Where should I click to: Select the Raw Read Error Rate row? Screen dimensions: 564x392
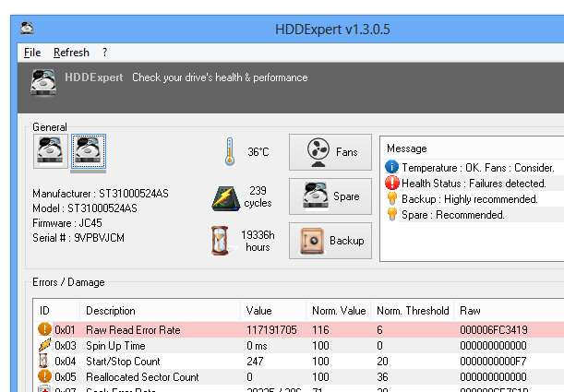pos(299,330)
